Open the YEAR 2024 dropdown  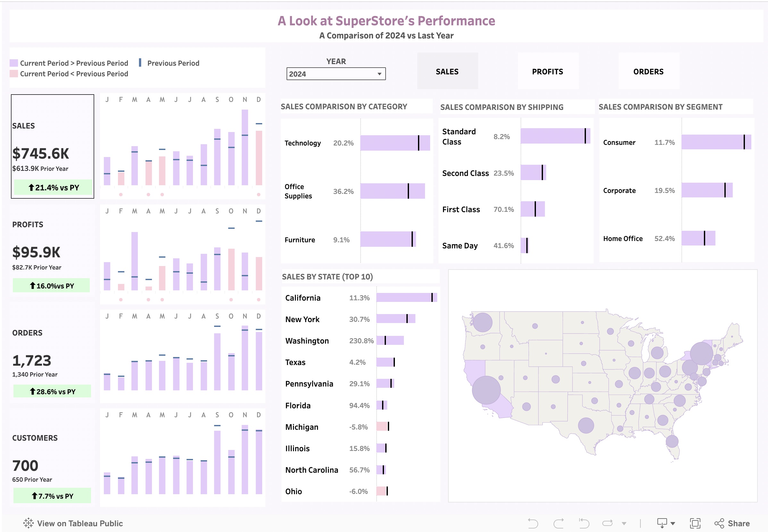(336, 74)
